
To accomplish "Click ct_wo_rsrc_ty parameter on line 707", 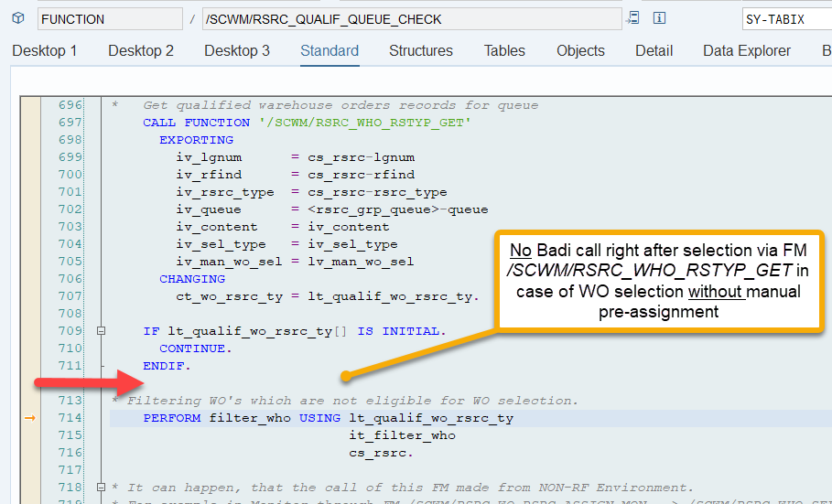I will coord(229,296).
